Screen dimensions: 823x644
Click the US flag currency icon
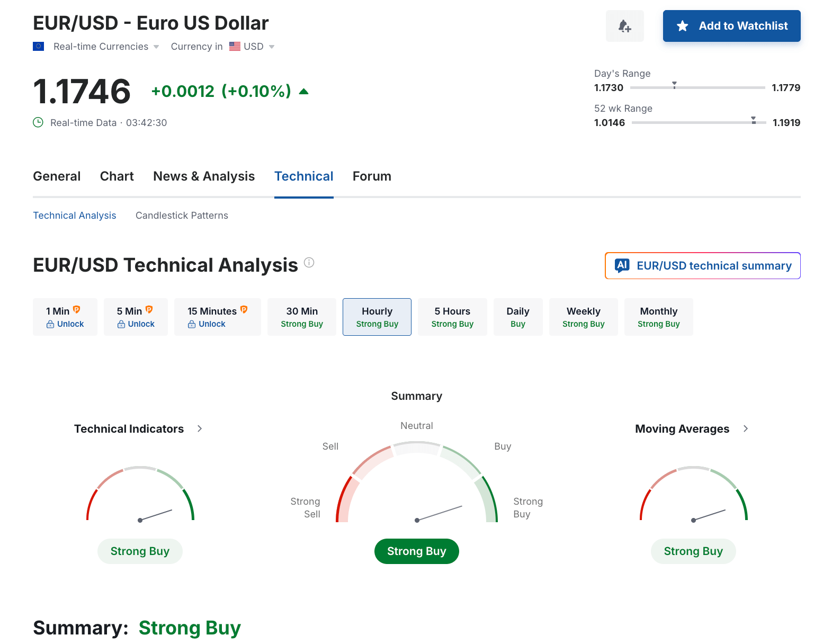point(235,47)
